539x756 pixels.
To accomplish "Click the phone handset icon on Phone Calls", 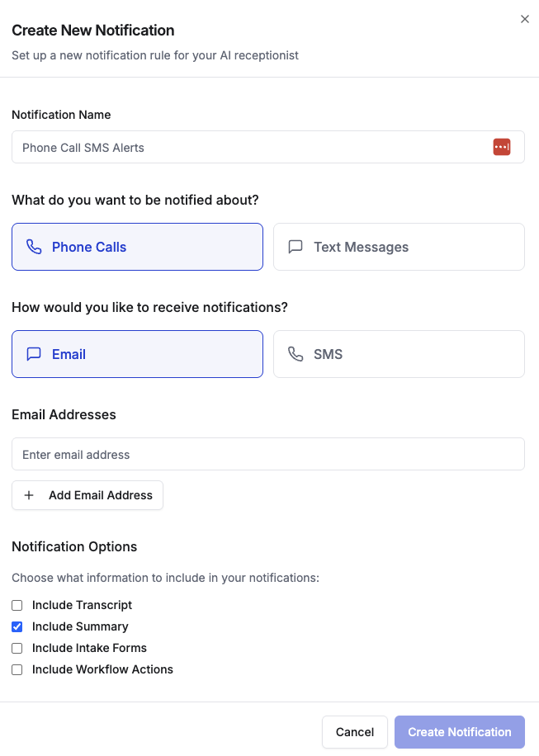I will [x=34, y=247].
